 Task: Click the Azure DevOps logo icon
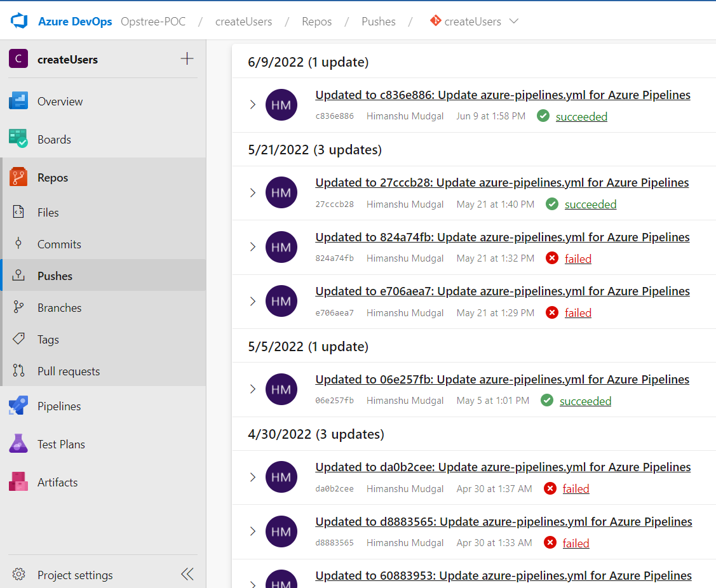(19, 21)
